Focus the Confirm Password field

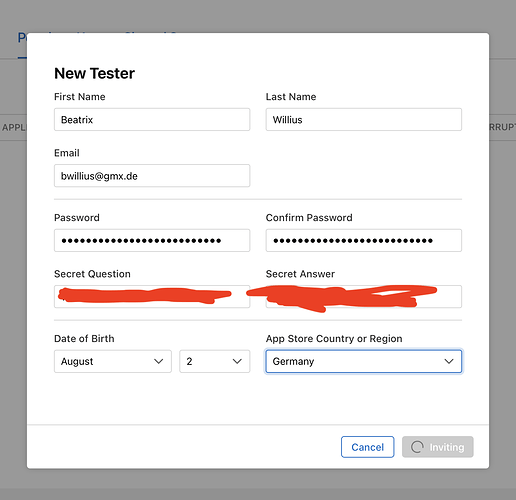pyautogui.click(x=364, y=240)
